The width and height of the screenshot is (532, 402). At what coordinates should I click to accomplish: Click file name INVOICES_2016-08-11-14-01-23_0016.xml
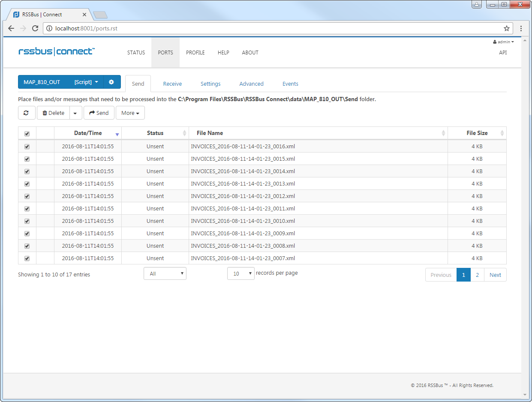click(243, 147)
